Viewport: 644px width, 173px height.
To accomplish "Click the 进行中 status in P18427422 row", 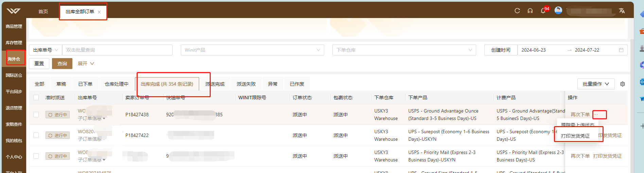I will (x=57, y=136).
